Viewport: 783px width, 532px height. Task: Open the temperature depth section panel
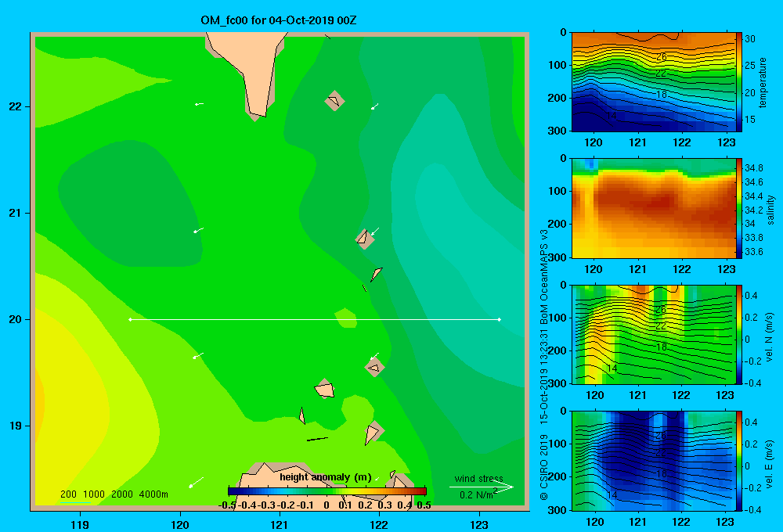[x=653, y=82]
